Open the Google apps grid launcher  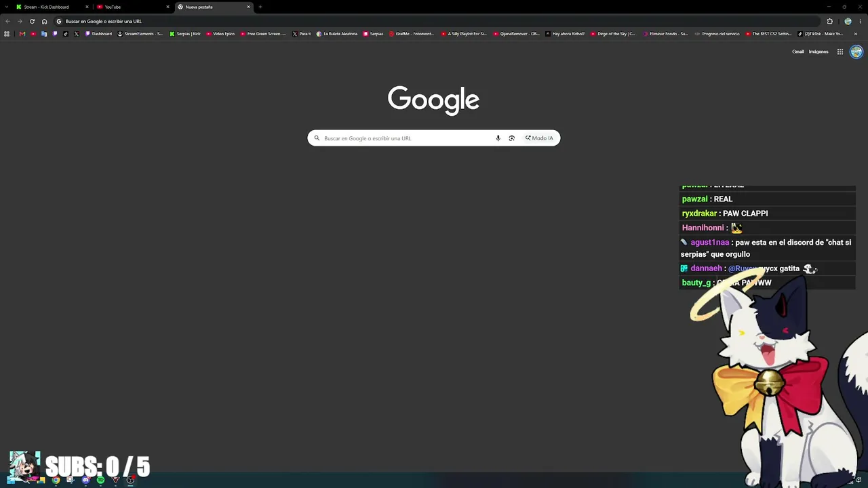(x=840, y=52)
